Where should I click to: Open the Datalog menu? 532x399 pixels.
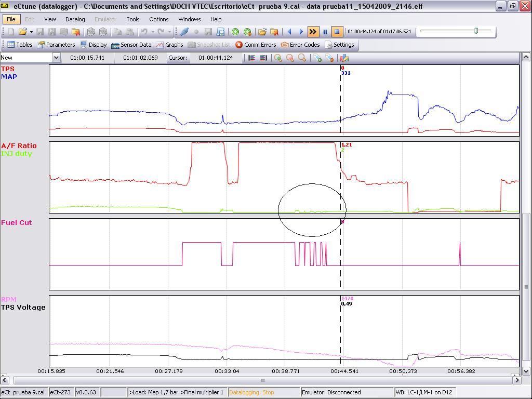tap(75, 19)
